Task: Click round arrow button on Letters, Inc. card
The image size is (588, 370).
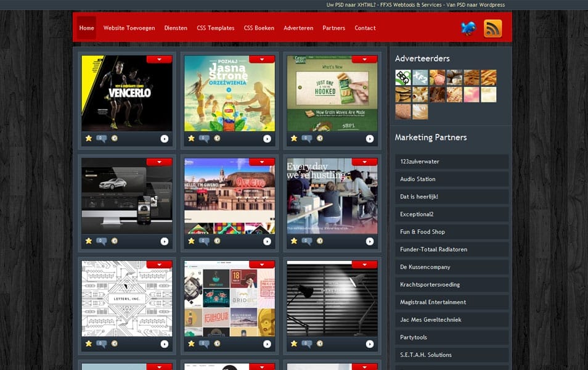Action: pos(164,343)
